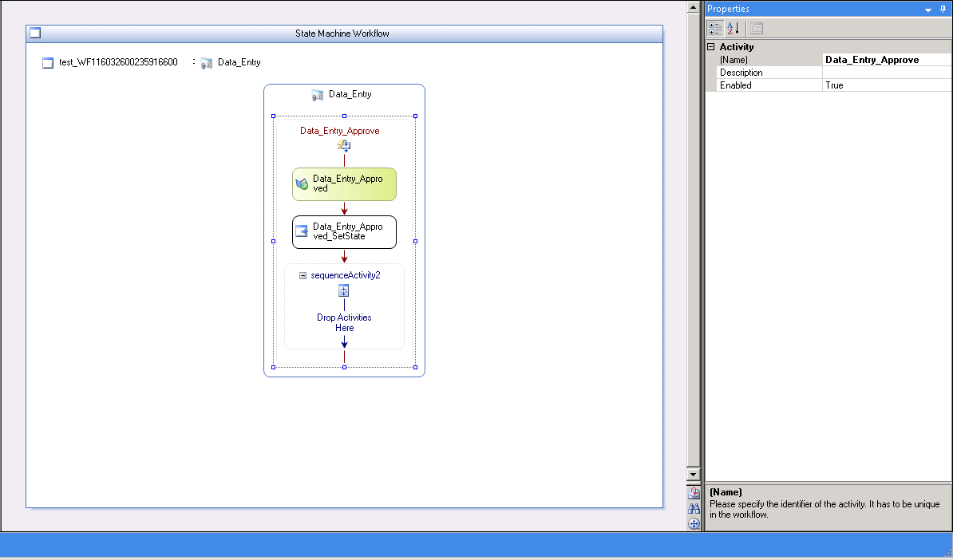Select the sequenceActivity2 label
953x560 pixels.
pos(346,275)
